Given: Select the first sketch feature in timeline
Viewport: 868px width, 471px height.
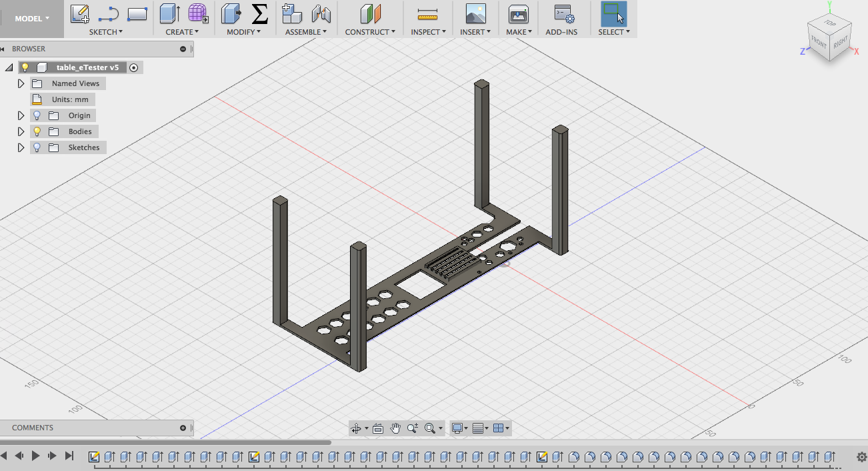Looking at the screenshot, I should (x=94, y=457).
